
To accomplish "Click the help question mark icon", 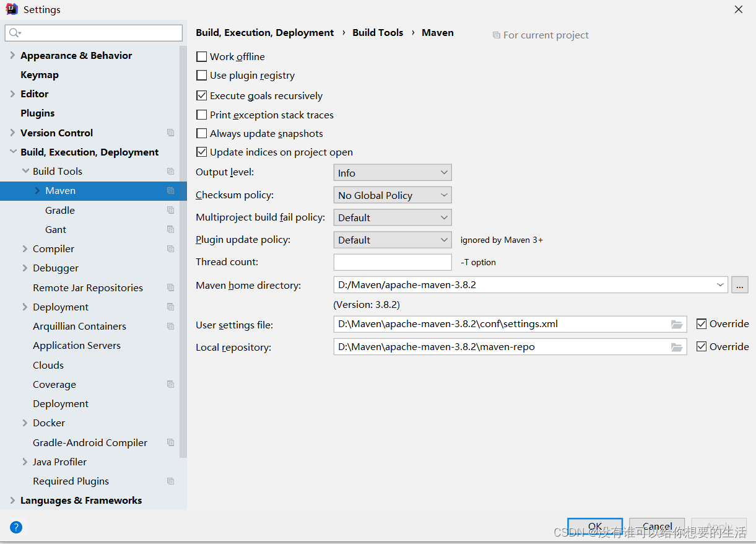I will [16, 527].
